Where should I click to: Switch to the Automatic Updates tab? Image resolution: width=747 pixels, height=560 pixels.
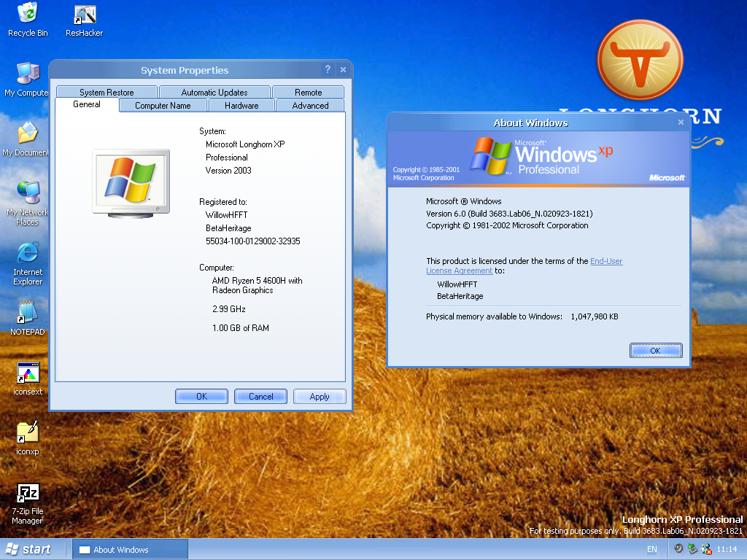[214, 92]
